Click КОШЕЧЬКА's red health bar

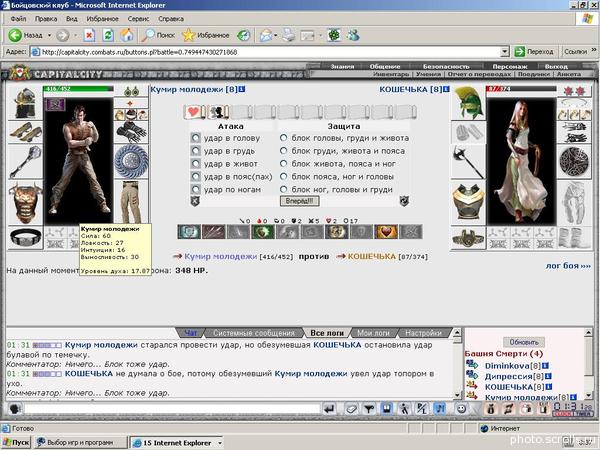pos(521,89)
